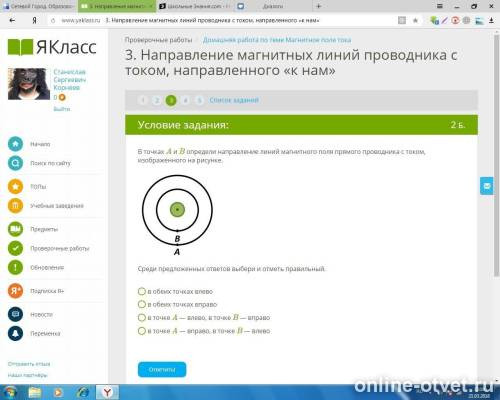Click the Yandex Я button in toolbar
The height and width of the screenshot is (400, 500).
(34, 20)
